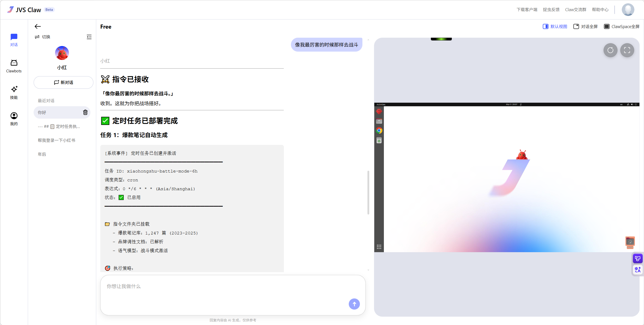Select the 默认视图 view toggle
Viewport: 644px width, 325px height.
pyautogui.click(x=555, y=26)
